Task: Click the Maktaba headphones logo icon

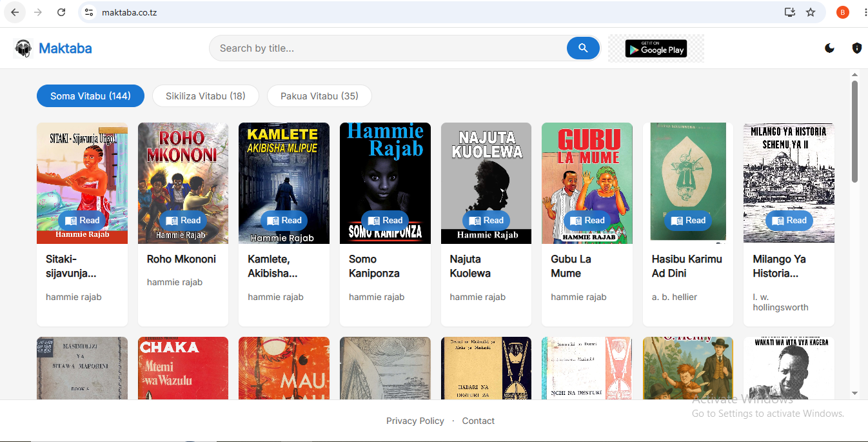Action: [23, 48]
